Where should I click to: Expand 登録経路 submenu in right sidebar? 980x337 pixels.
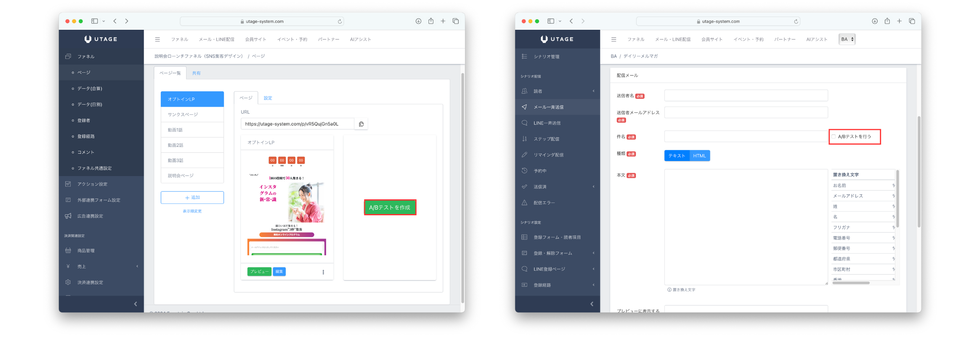tap(594, 285)
